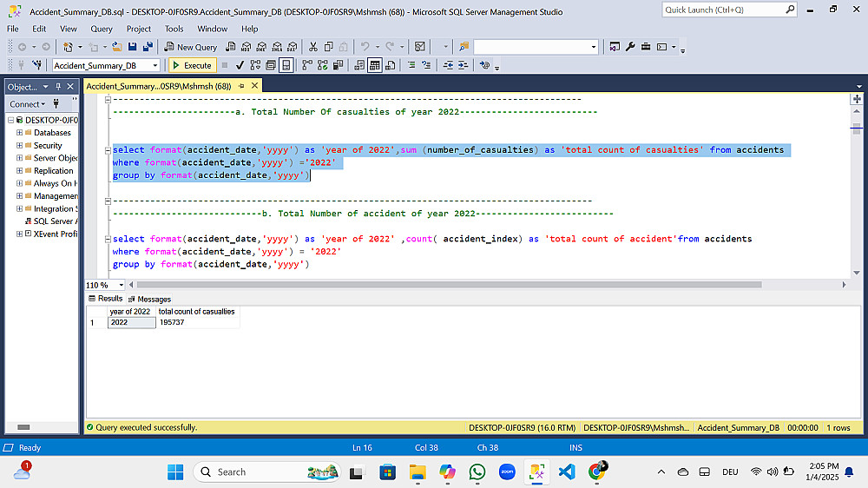Toggle pin on the Accident_Summary query tab
Image resolution: width=868 pixels, height=488 pixels.
click(x=241, y=86)
